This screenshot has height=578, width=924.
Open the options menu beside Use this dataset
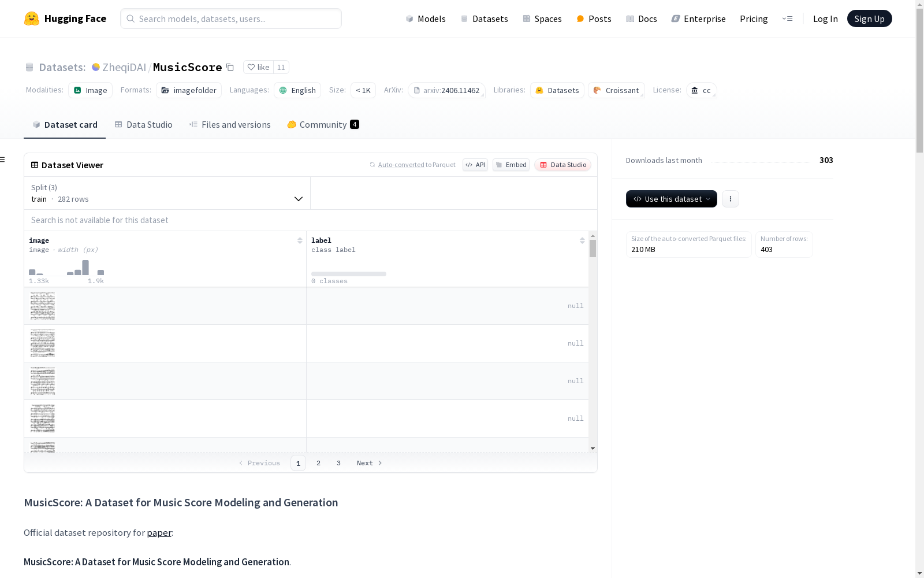pos(731,199)
